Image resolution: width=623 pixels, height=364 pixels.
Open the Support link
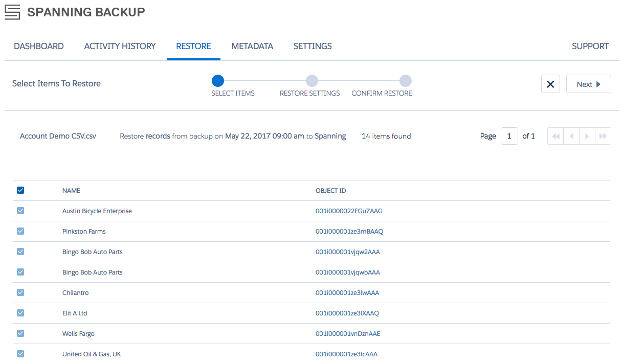pyautogui.click(x=590, y=46)
